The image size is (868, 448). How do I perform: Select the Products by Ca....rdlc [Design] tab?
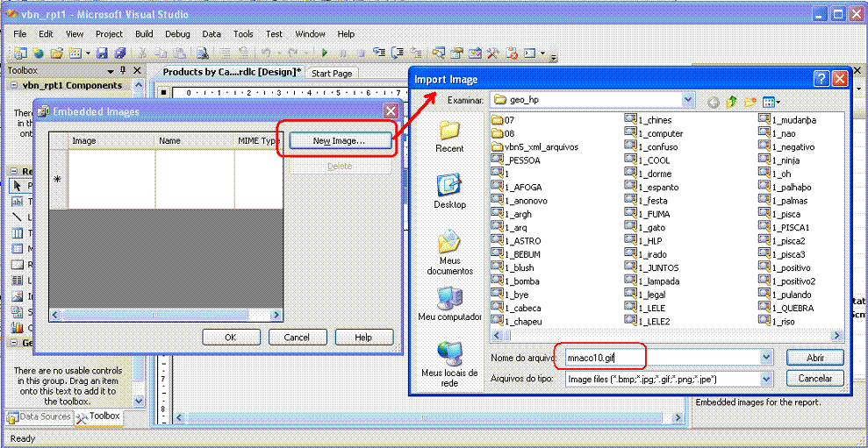233,72
